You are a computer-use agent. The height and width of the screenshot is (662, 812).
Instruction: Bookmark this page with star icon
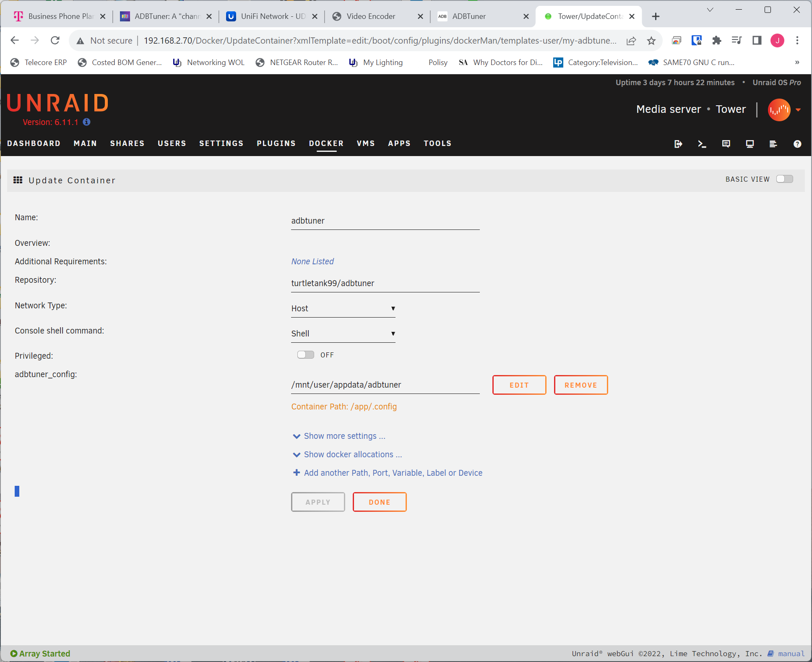click(651, 41)
